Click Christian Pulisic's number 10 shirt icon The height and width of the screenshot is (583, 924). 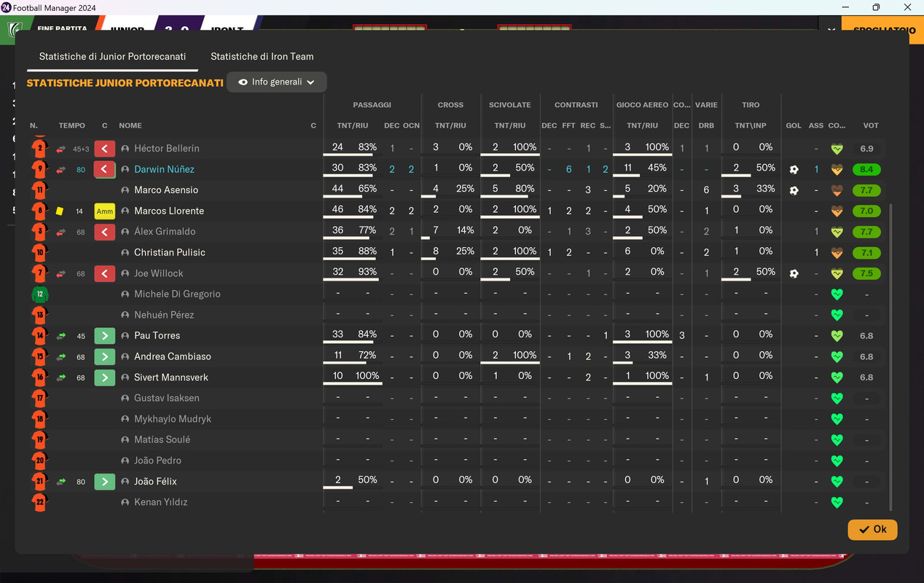39,253
